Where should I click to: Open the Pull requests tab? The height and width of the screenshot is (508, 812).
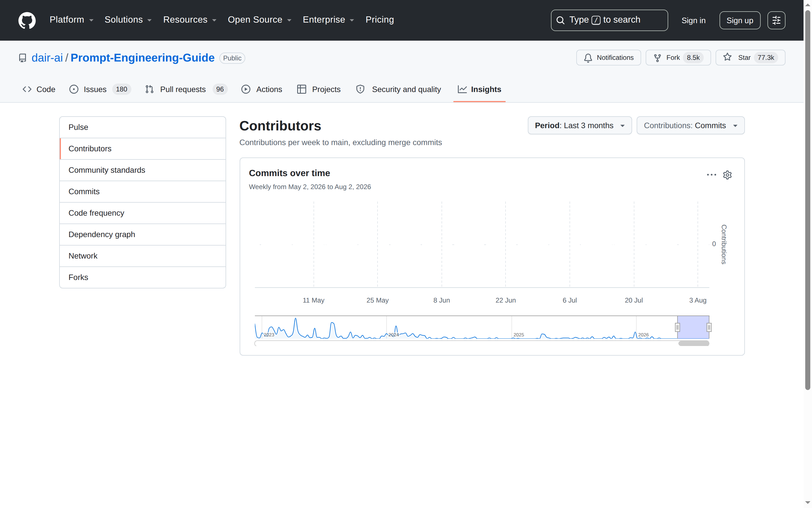(x=186, y=89)
